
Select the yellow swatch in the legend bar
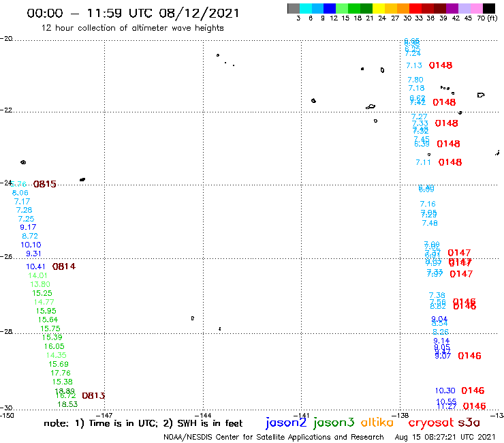click(378, 8)
